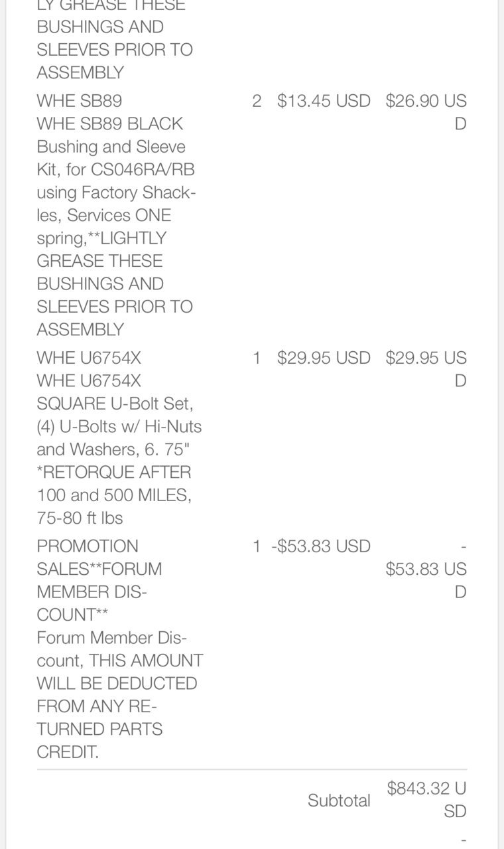
Task: Click quantity 1 for WHE U6754X
Action: pyautogui.click(x=257, y=358)
